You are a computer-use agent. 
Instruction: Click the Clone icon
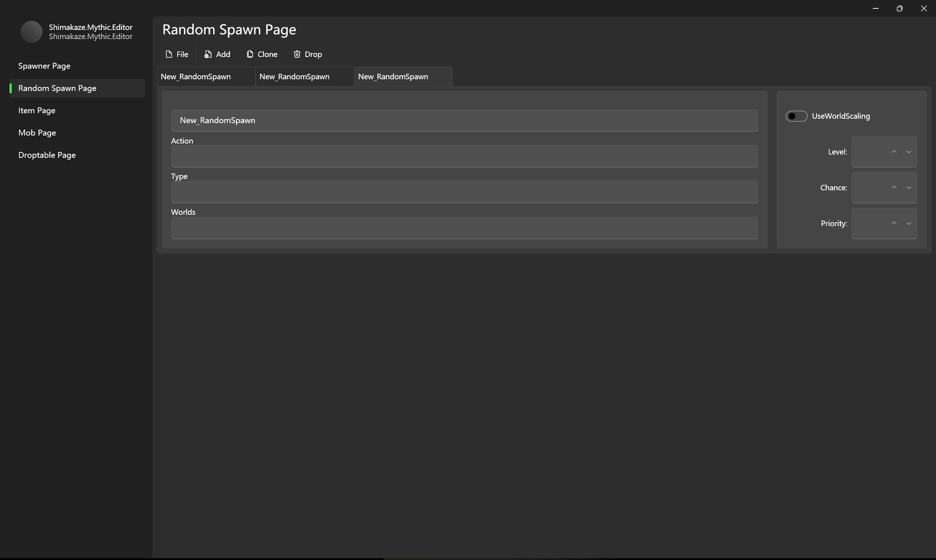tap(250, 54)
